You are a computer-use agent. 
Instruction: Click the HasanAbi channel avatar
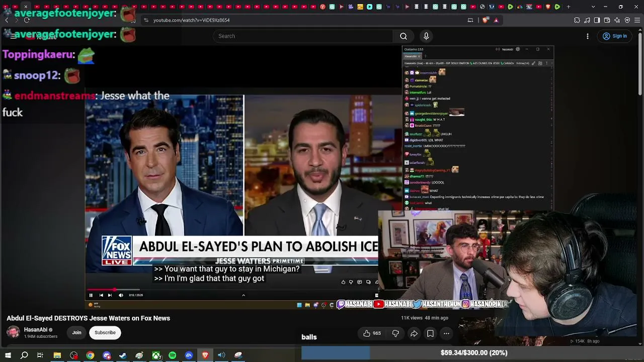click(13, 332)
